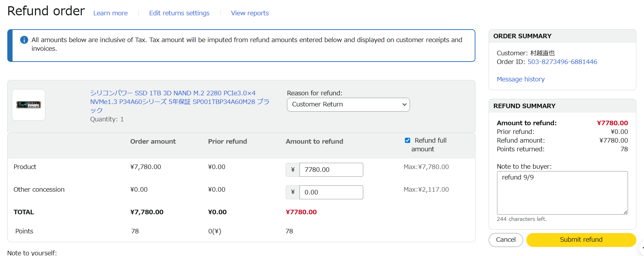
Task: Open Message history link
Action: pyautogui.click(x=520, y=79)
